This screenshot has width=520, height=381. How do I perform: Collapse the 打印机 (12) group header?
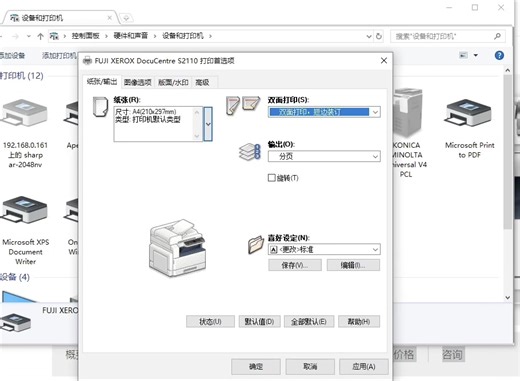click(22, 76)
